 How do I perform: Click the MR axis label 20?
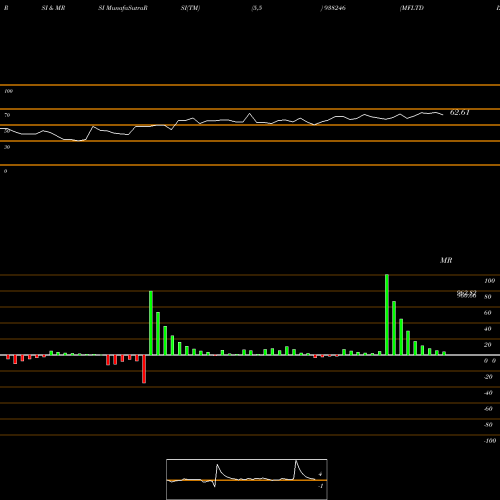[x=487, y=345]
